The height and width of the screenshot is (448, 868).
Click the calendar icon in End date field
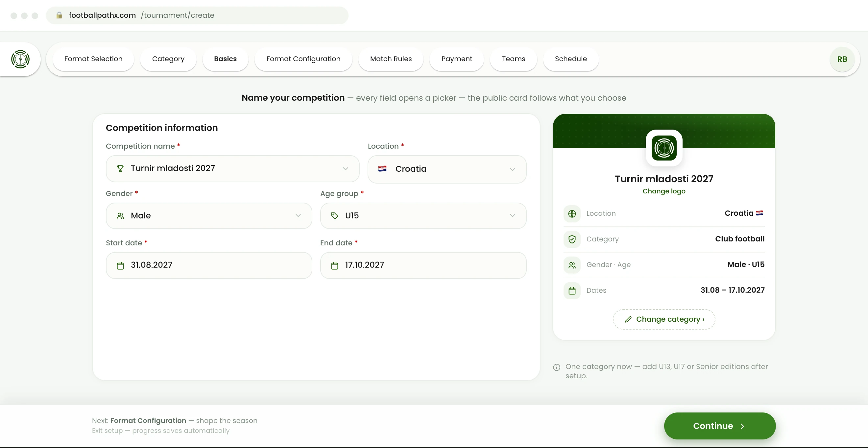tap(335, 266)
